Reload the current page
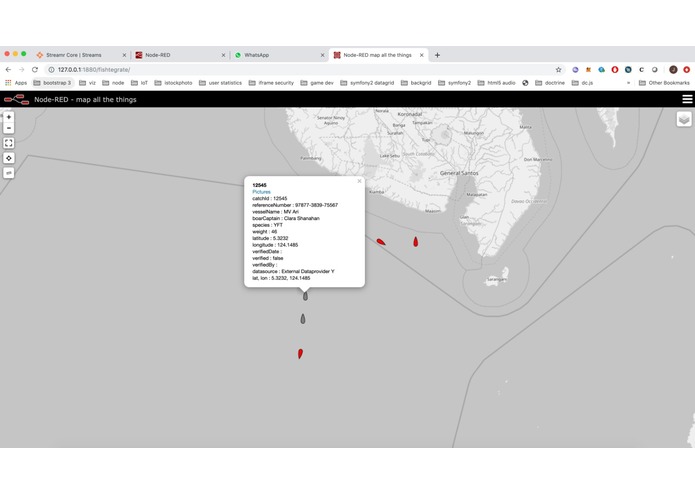 click(35, 70)
